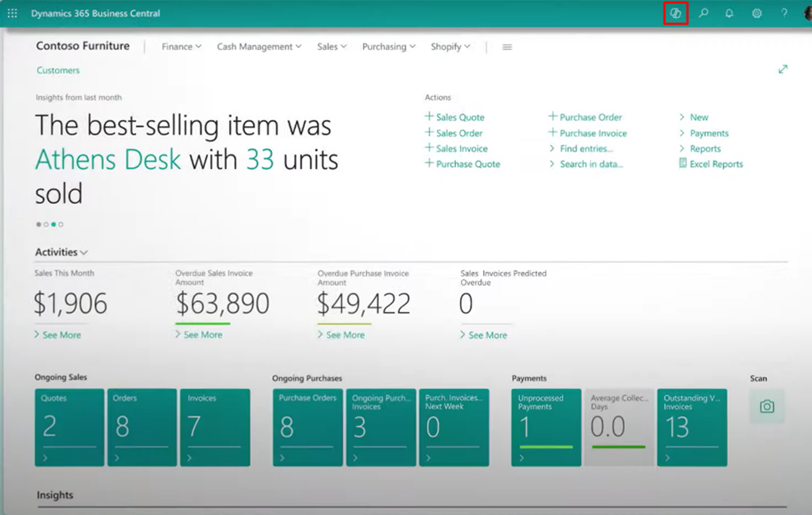This screenshot has height=515, width=812.
Task: Click the $63,890 overdue sales amount
Action: [223, 304]
